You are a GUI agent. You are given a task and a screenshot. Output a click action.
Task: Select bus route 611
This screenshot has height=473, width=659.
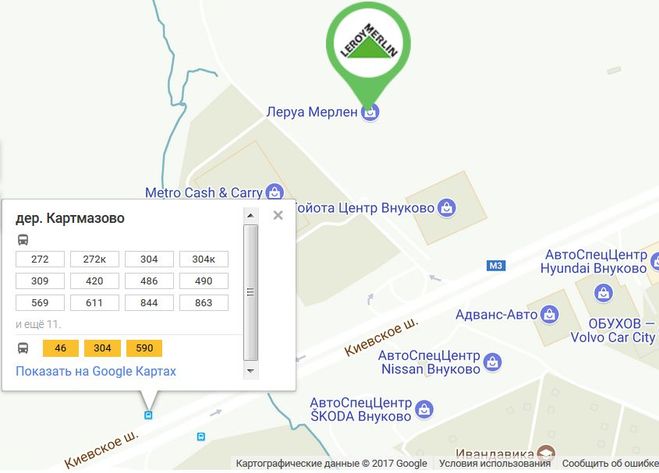(95, 303)
